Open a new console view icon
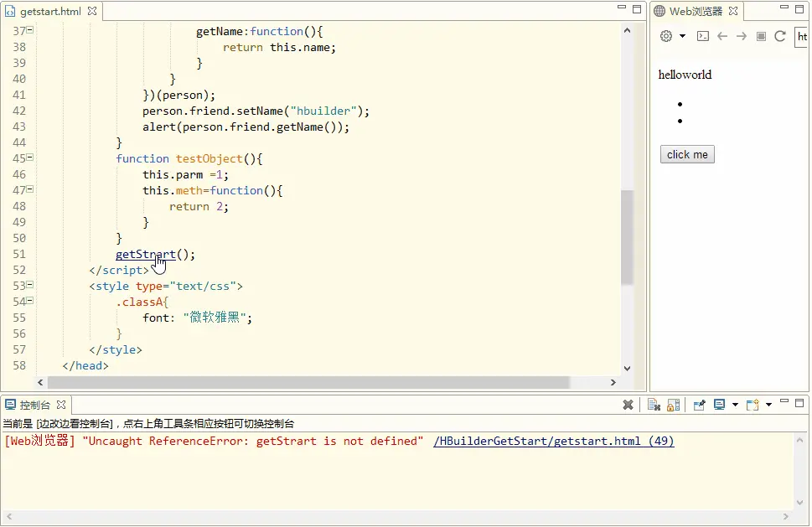This screenshot has width=812, height=527. 753,405
